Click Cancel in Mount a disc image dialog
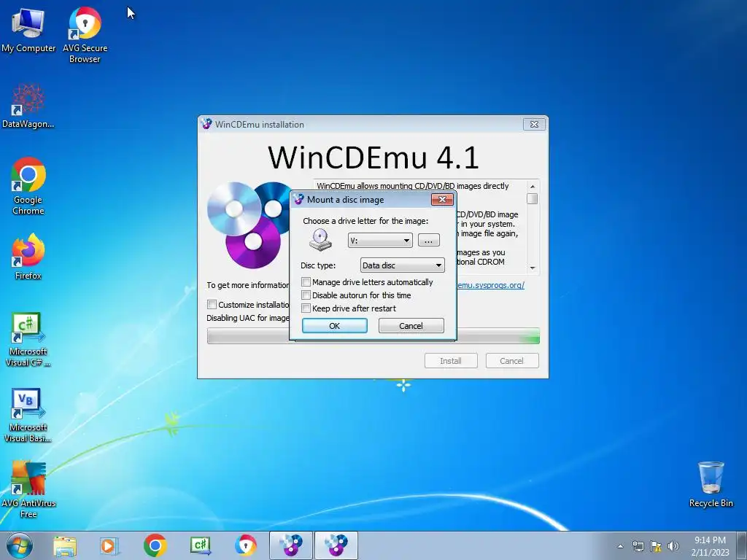 [x=411, y=326]
